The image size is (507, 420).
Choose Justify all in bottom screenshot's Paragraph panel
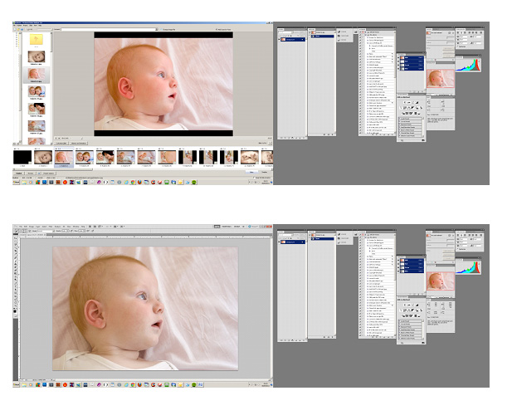[481, 235]
